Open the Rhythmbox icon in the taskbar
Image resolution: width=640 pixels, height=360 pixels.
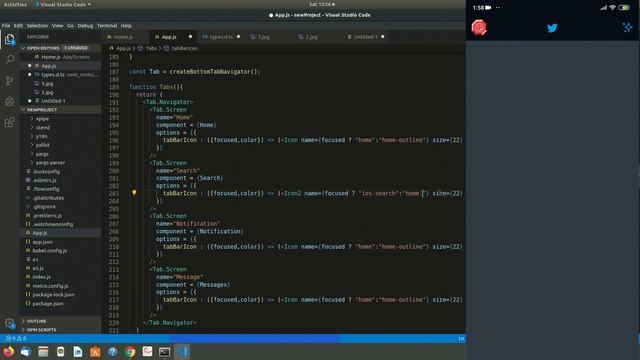[x=60, y=351]
